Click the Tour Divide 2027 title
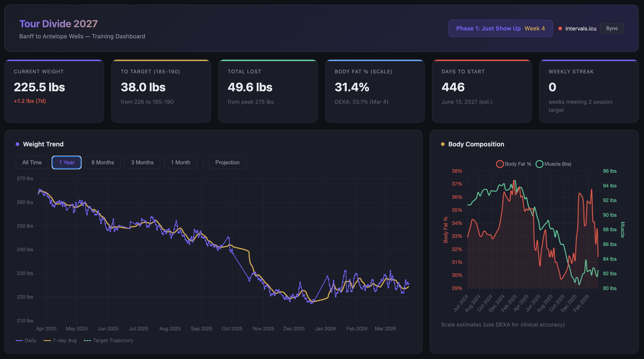Screen dimensions: 644x359 point(58,24)
